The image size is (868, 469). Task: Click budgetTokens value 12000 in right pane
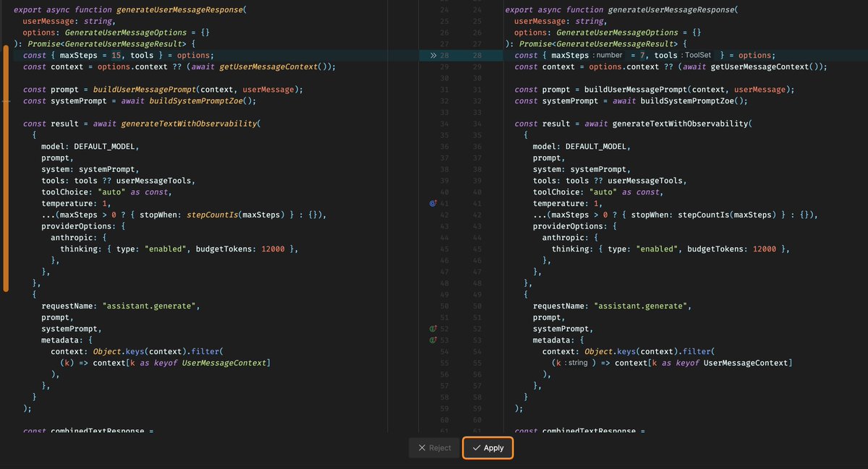click(765, 249)
